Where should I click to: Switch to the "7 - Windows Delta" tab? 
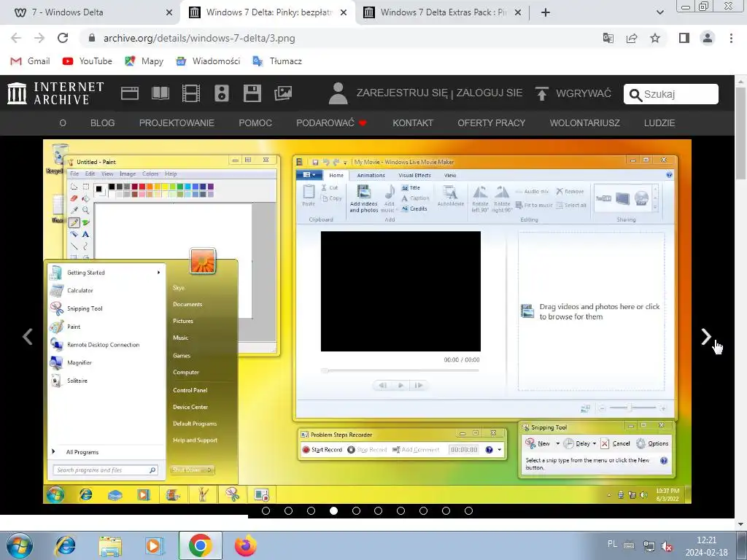pos(90,12)
